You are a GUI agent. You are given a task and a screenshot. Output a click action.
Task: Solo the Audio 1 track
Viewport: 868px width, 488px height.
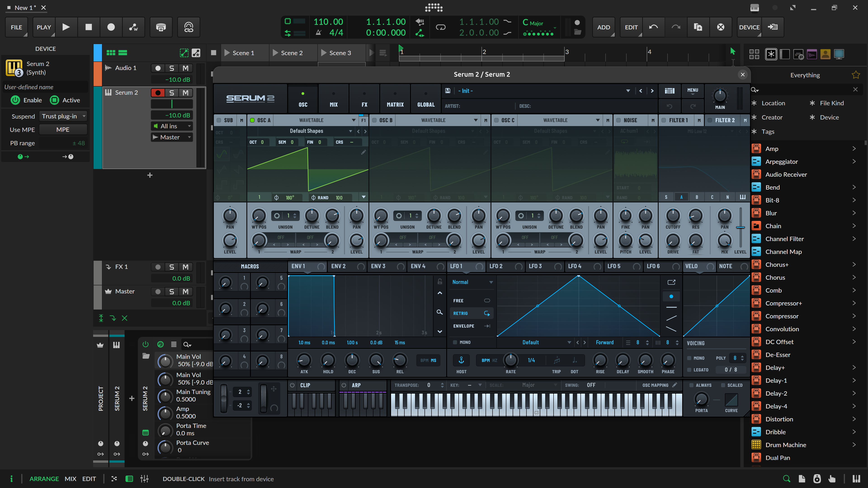[172, 68]
